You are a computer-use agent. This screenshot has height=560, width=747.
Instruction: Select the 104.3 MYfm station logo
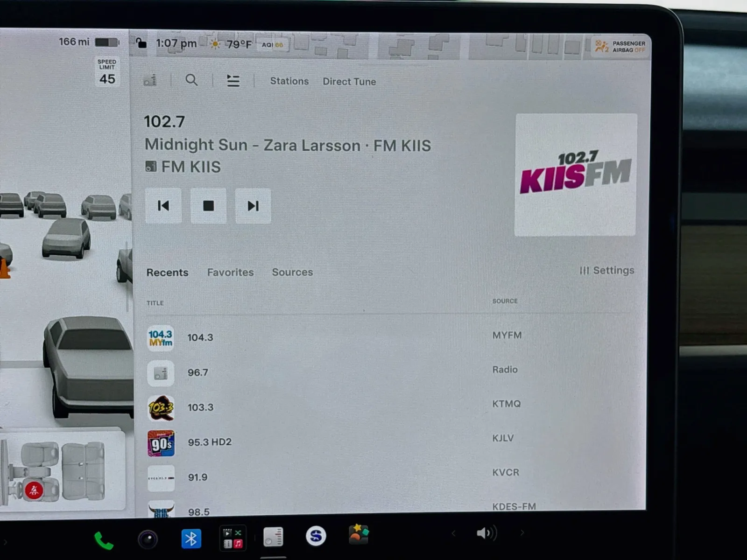(x=161, y=338)
